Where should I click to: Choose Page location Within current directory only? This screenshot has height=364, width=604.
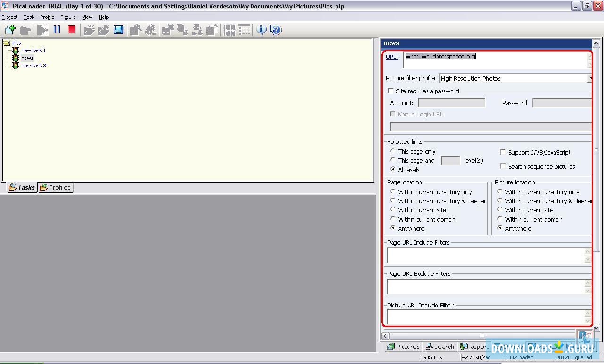(393, 192)
